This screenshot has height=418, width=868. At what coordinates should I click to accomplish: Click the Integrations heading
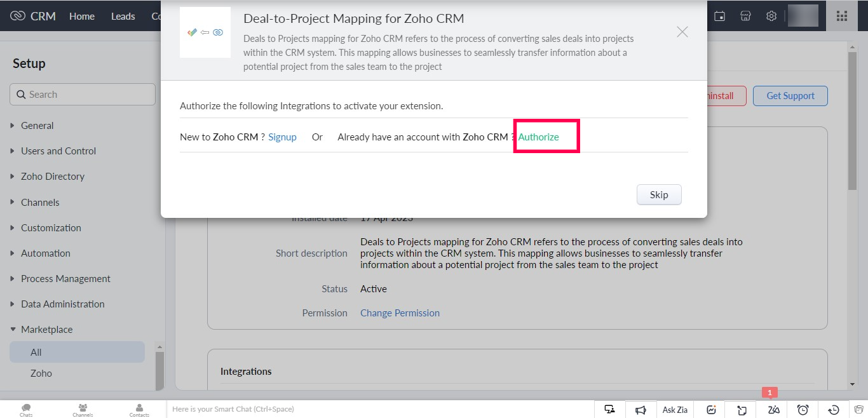[x=246, y=372]
